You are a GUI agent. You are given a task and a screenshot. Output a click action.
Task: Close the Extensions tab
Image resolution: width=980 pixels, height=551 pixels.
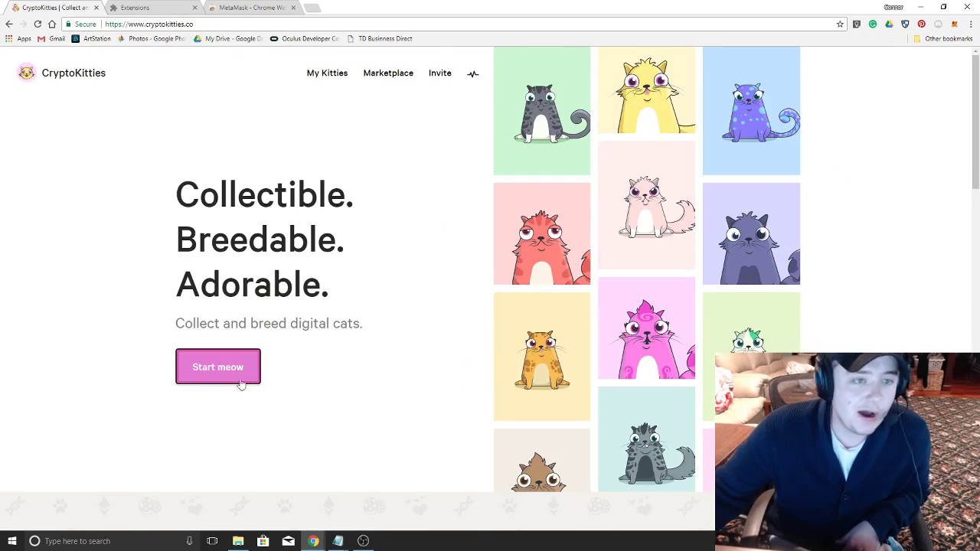tap(194, 8)
